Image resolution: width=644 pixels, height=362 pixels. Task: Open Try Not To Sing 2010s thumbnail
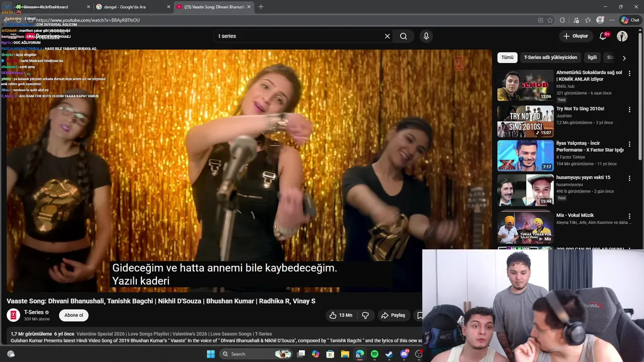525,121
